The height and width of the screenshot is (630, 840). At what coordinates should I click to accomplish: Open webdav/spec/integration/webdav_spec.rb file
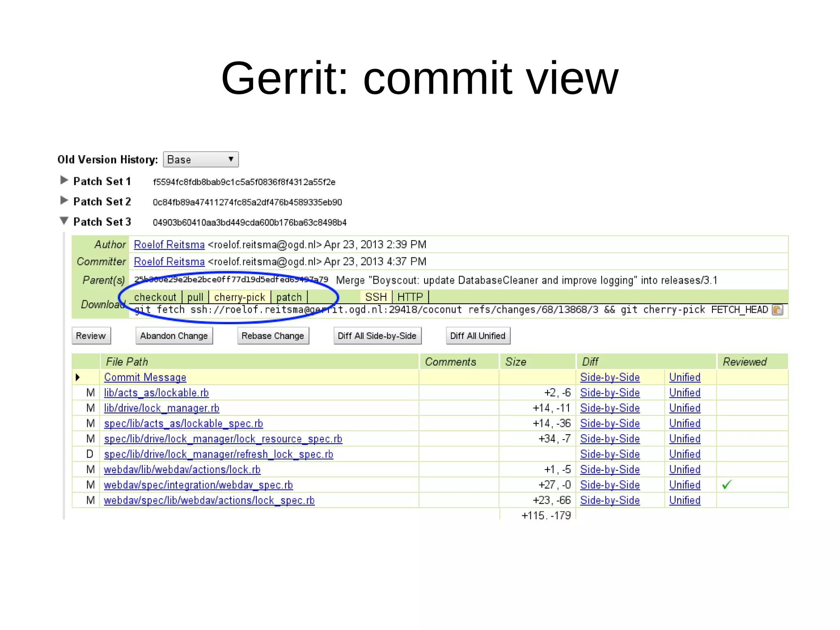pyautogui.click(x=199, y=485)
